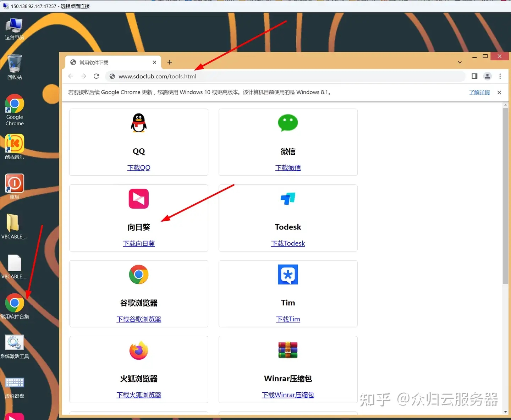Click the Todesk app icon
The image size is (511, 420).
pos(288,199)
